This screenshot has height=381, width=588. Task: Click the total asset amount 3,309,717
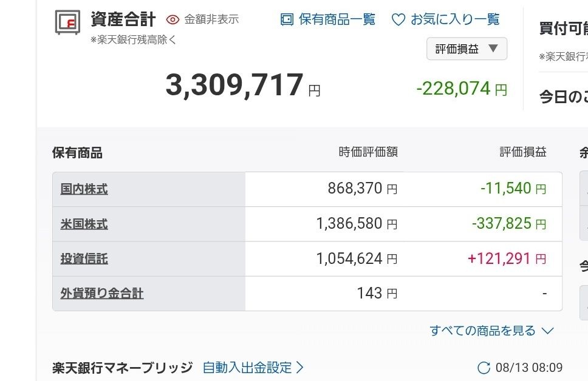pos(234,86)
